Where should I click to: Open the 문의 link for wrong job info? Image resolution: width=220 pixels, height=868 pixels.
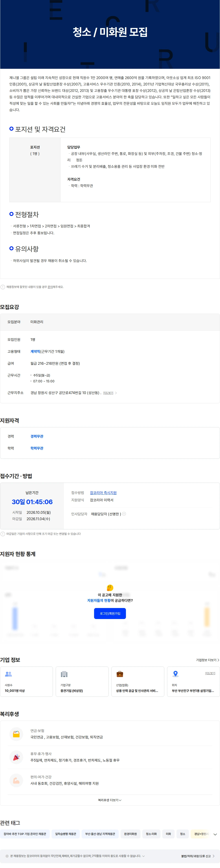[50, 287]
